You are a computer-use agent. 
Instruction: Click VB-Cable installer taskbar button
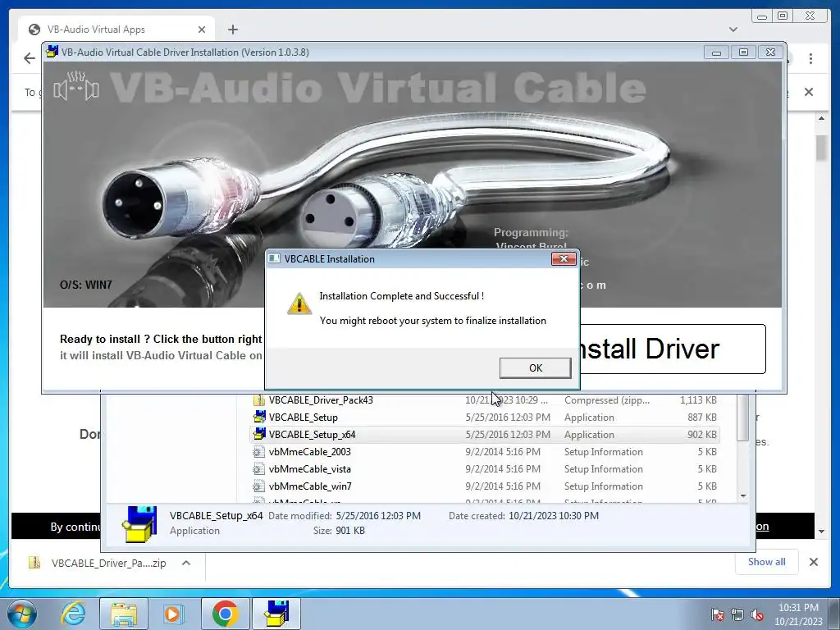pyautogui.click(x=276, y=614)
